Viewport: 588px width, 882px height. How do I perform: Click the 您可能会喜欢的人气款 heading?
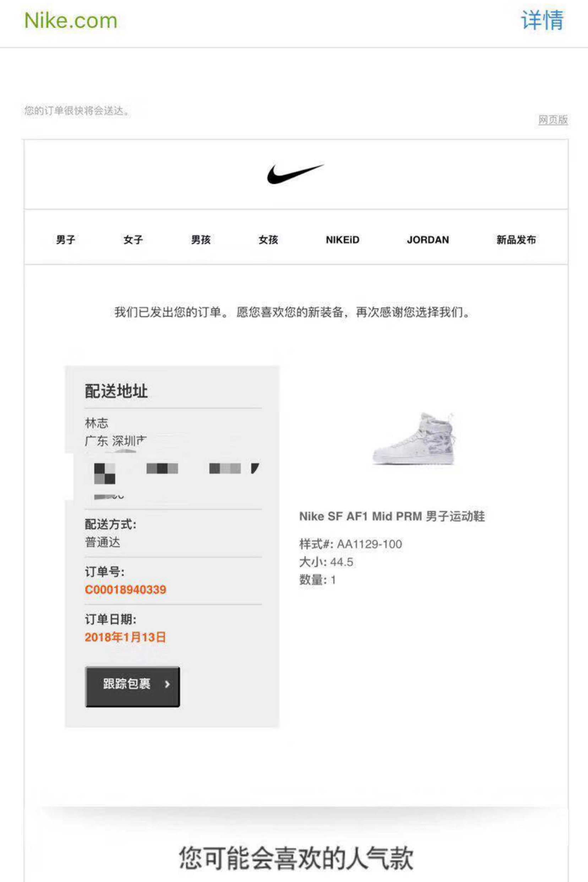(296, 857)
